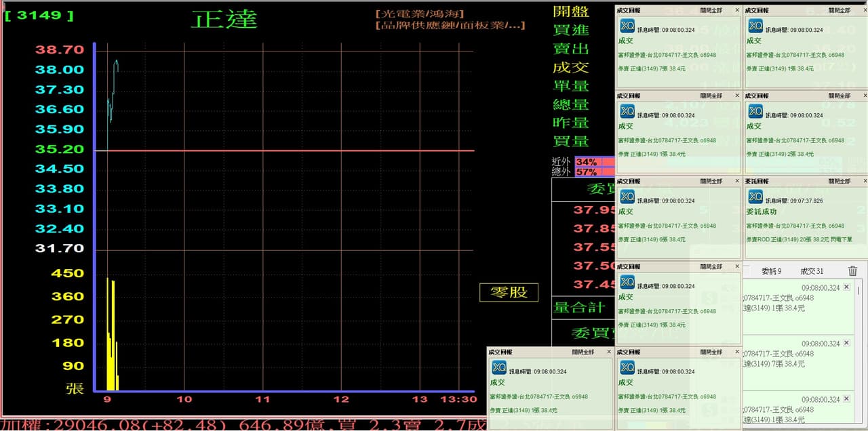This screenshot has width=868, height=431.
Task: Click the 開盤 label
Action: (x=571, y=12)
